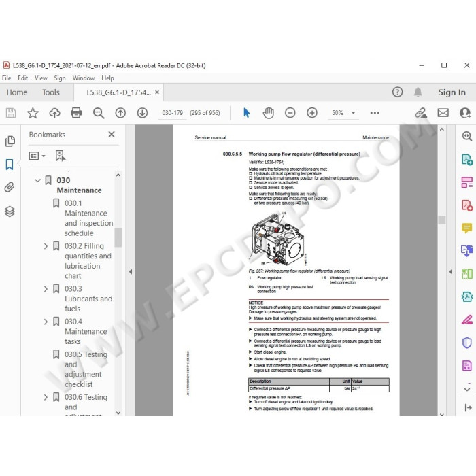Open the Window menu
The width and height of the screenshot is (476, 476).
(x=84, y=78)
